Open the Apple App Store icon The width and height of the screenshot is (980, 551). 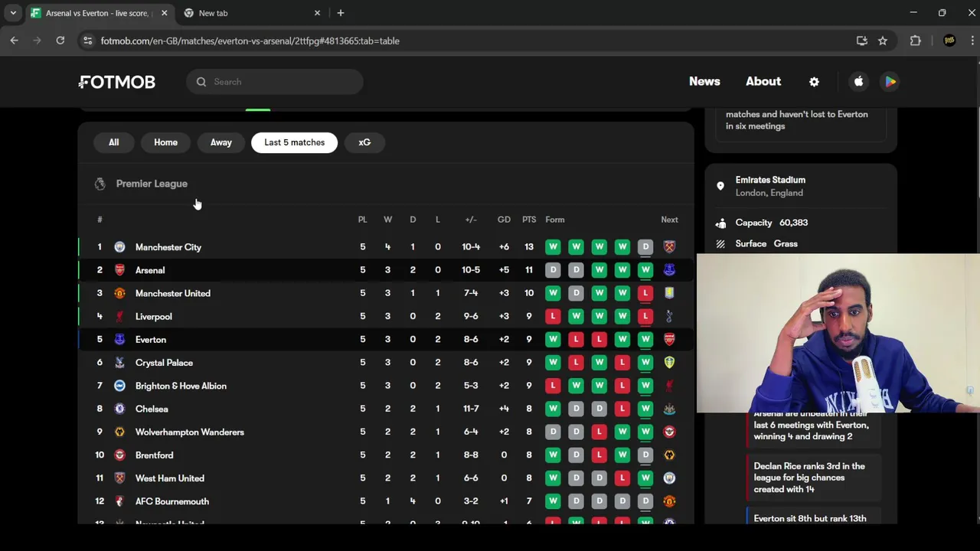tap(859, 82)
